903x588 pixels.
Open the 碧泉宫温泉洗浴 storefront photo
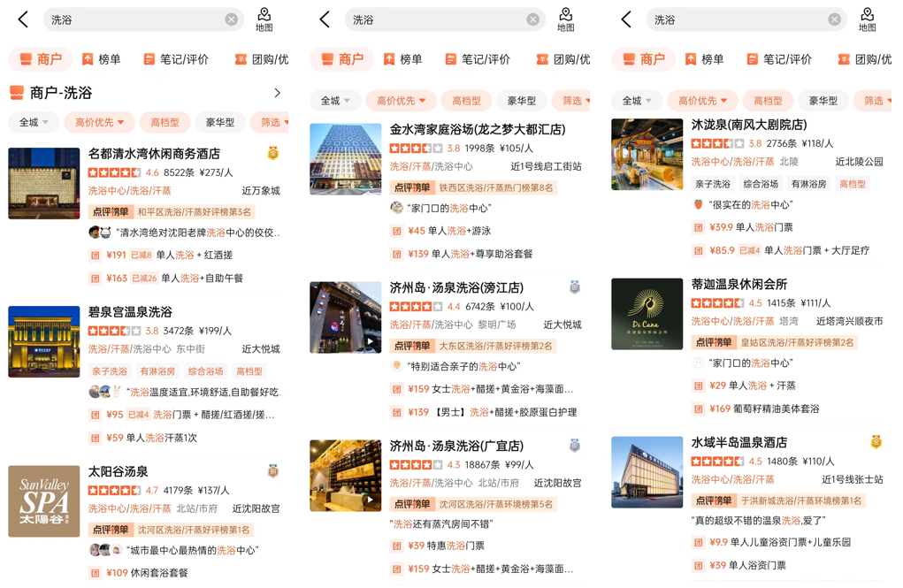click(x=43, y=341)
